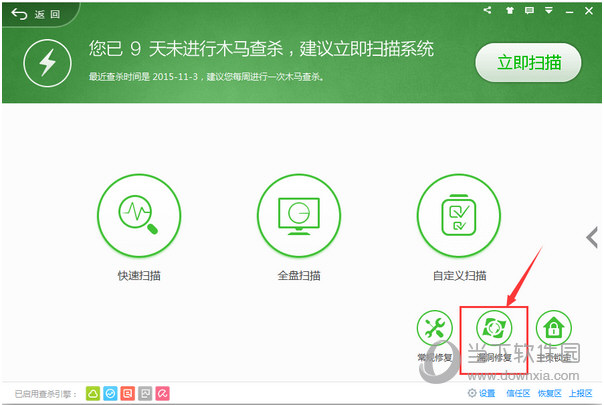Toggle the orange scan engine icon
The image size is (604, 405).
click(x=127, y=393)
